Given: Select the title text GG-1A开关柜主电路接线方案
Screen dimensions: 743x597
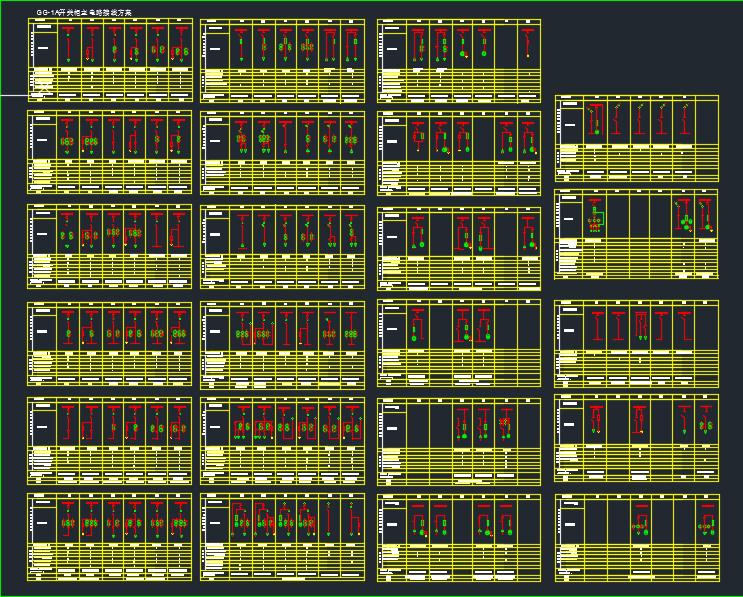Looking at the screenshot, I should click(x=85, y=13).
